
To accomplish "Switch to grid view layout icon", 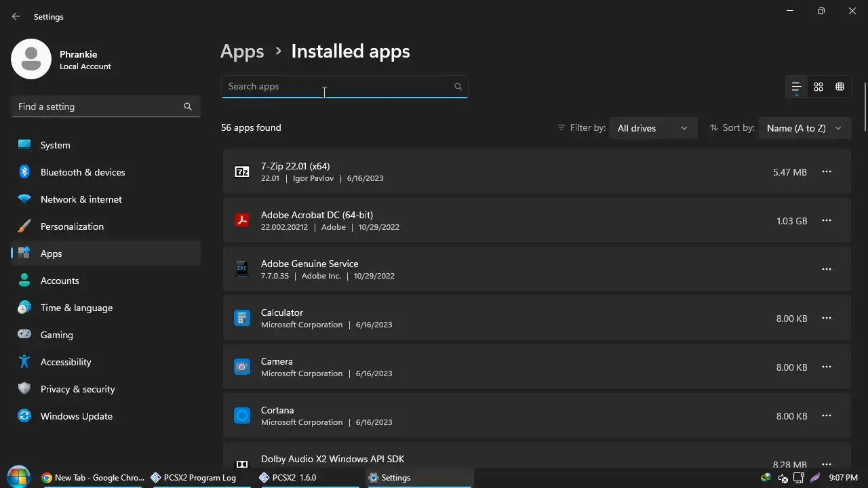I will [x=818, y=87].
